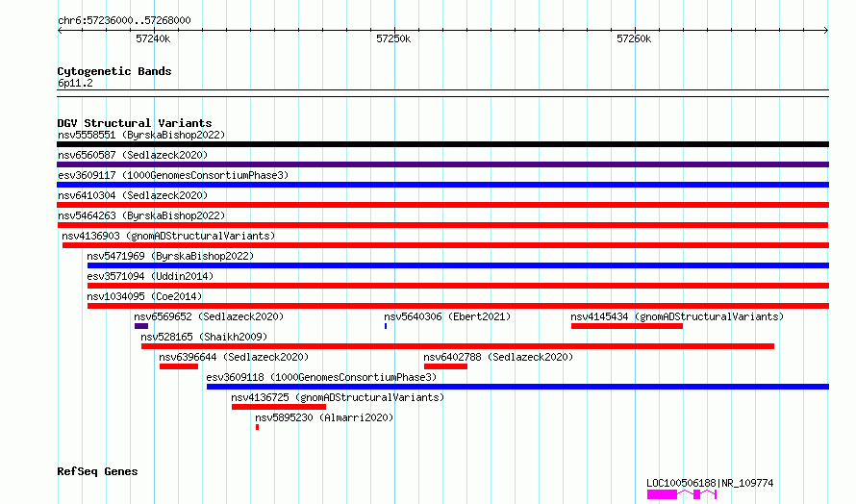
Task: Open the nsv4136725 (gnomADStructuralVariants) label
Action: [338, 397]
